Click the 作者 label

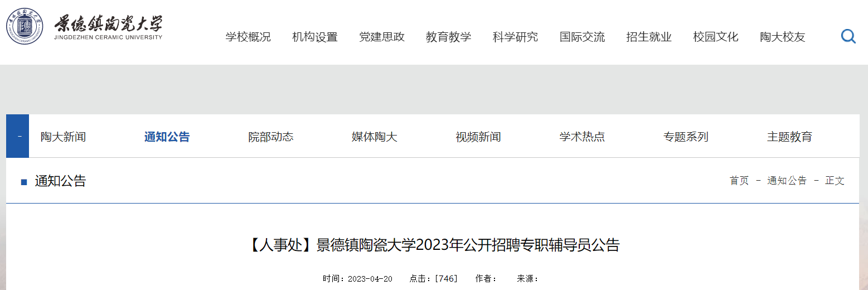(x=486, y=279)
